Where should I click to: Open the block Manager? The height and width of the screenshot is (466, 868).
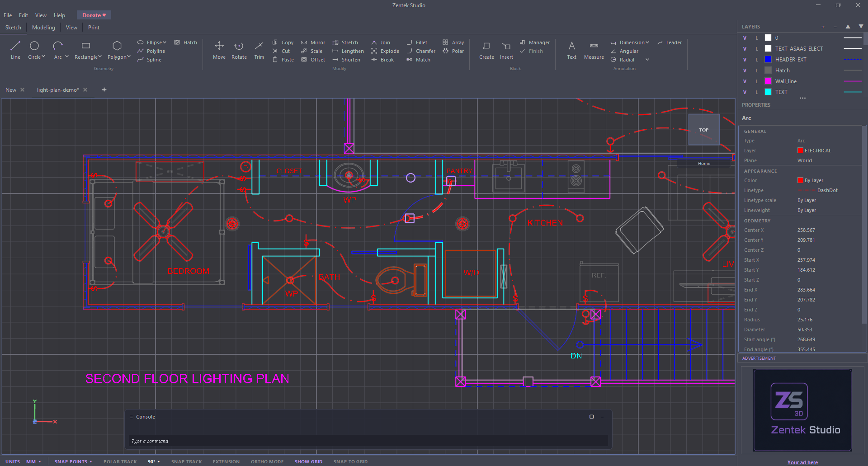click(535, 42)
